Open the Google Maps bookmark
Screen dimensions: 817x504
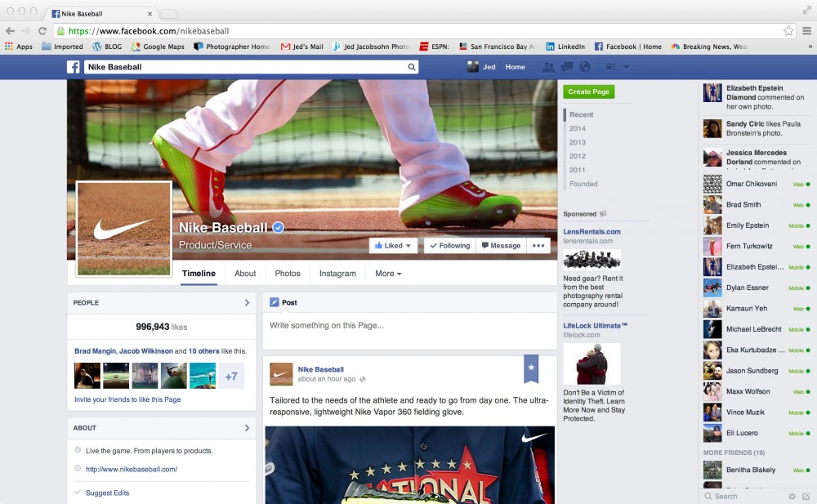coord(158,47)
